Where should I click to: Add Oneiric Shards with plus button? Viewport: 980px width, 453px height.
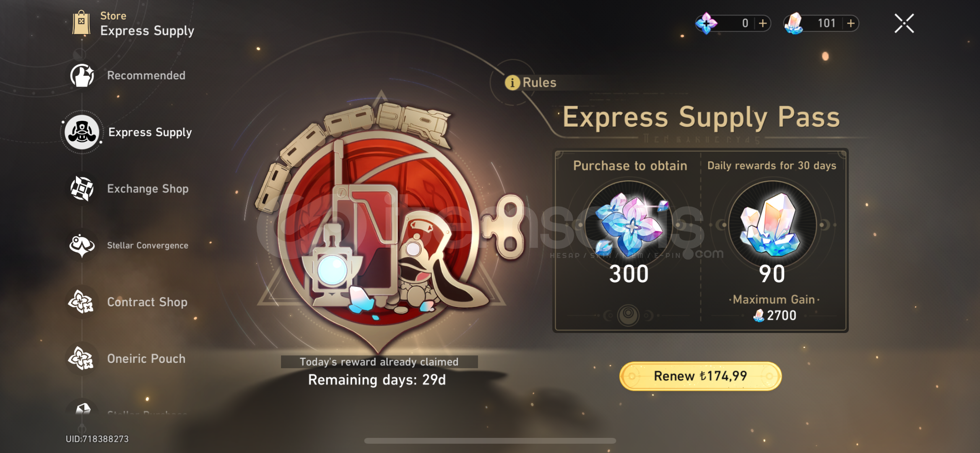763,23
